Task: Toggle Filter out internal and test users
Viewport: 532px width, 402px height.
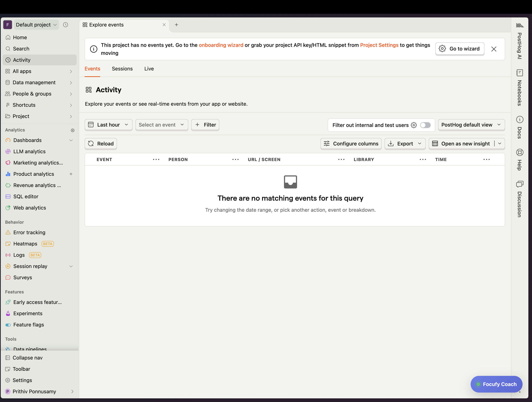Action: point(425,125)
